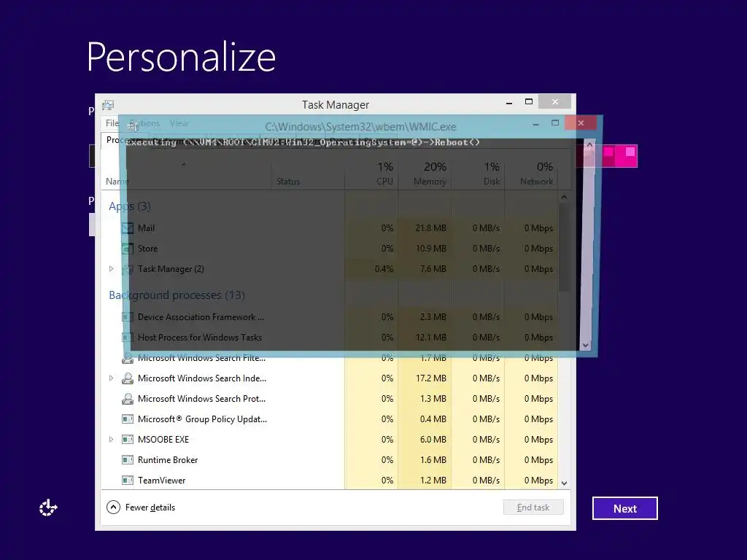This screenshot has height=560, width=747.
Task: Click the down arrow of the process list scrollbar
Action: point(565,483)
